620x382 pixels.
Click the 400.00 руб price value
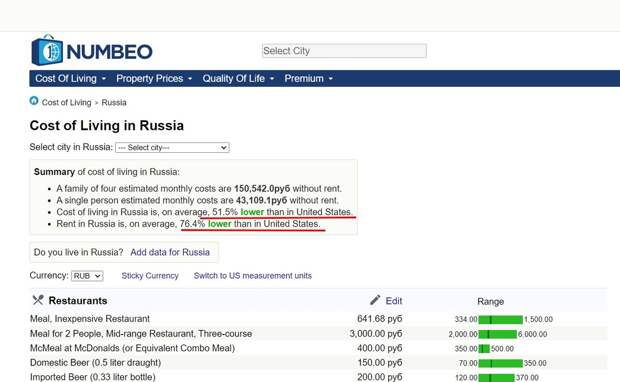[380, 348]
